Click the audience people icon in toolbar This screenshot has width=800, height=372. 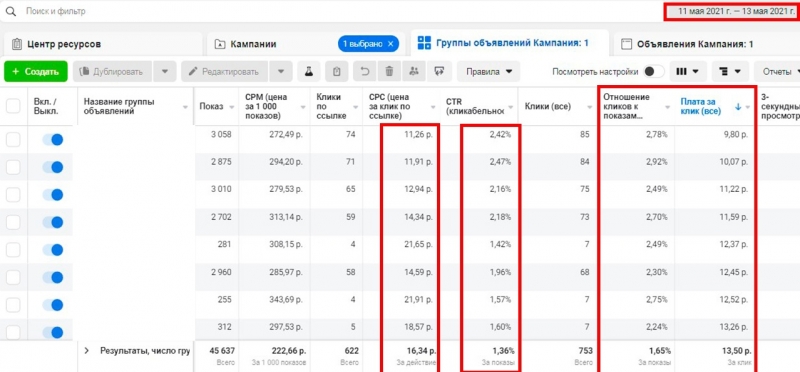click(x=414, y=71)
